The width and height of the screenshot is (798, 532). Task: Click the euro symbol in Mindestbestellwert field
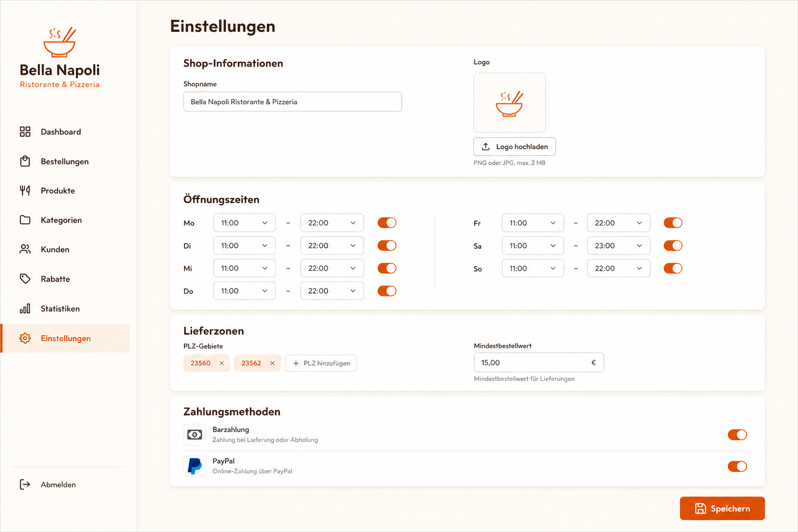coord(594,363)
